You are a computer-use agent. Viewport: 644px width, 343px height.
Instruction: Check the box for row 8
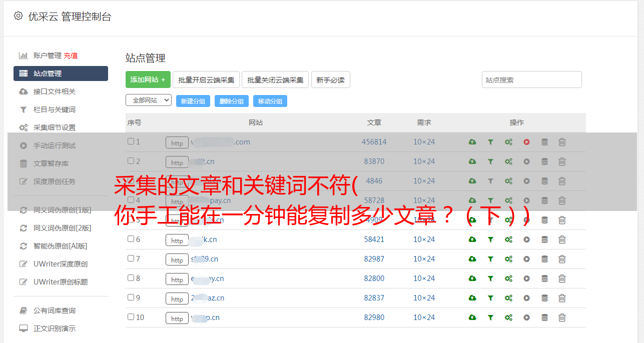click(x=131, y=278)
